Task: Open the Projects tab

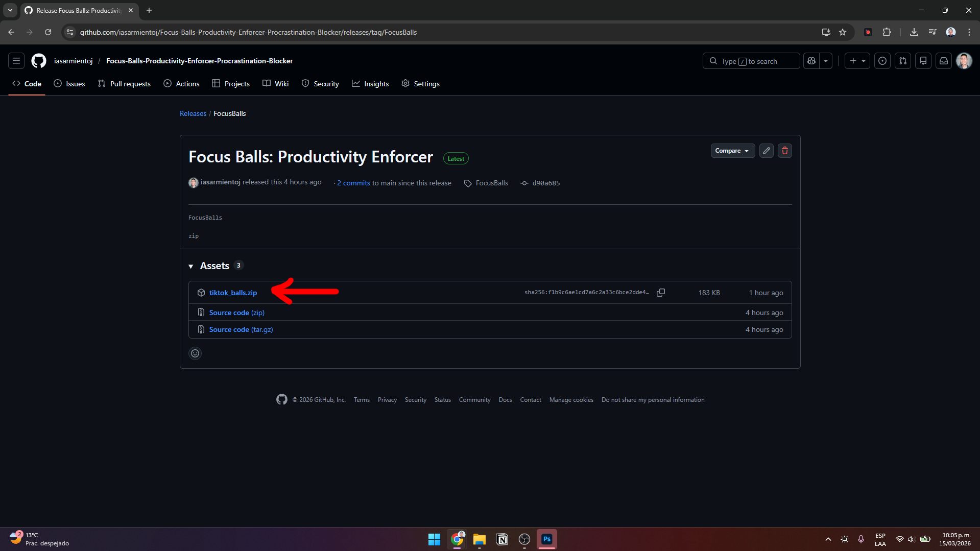Action: click(231, 84)
